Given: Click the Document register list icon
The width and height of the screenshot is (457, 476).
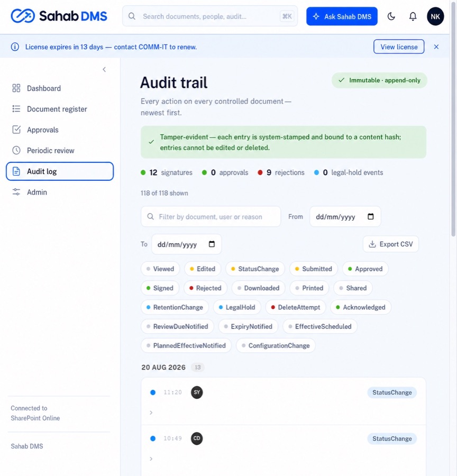Looking at the screenshot, I should point(16,109).
